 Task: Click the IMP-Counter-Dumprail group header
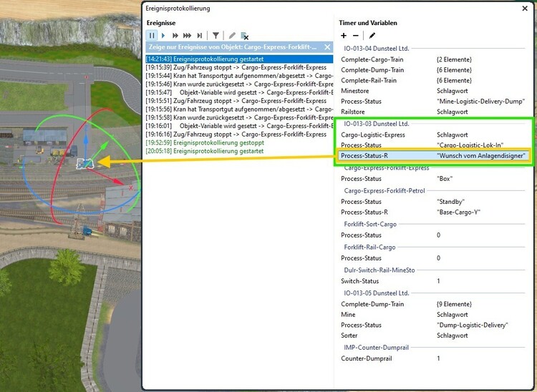point(376,348)
